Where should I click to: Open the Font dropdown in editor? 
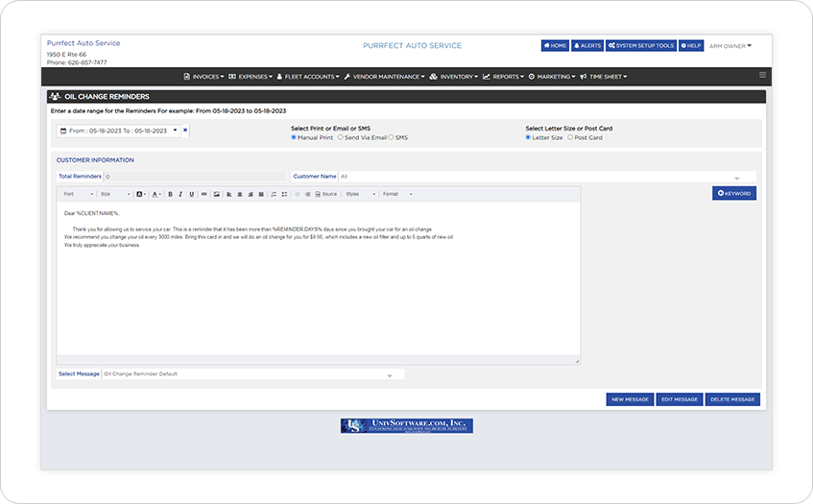[79, 195]
